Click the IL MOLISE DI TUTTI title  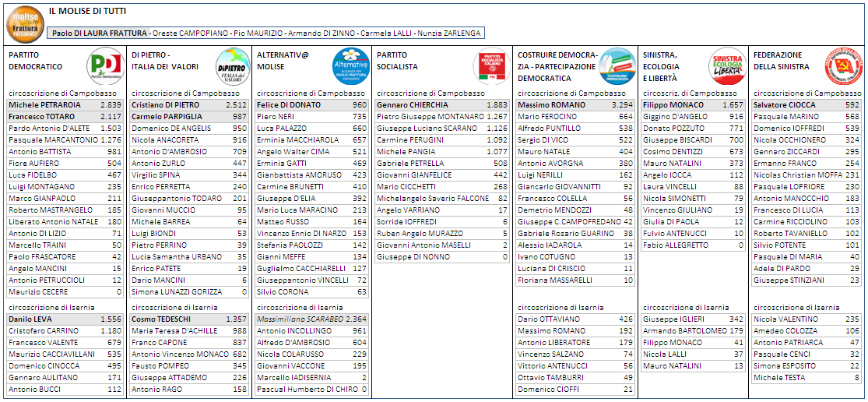[87, 12]
